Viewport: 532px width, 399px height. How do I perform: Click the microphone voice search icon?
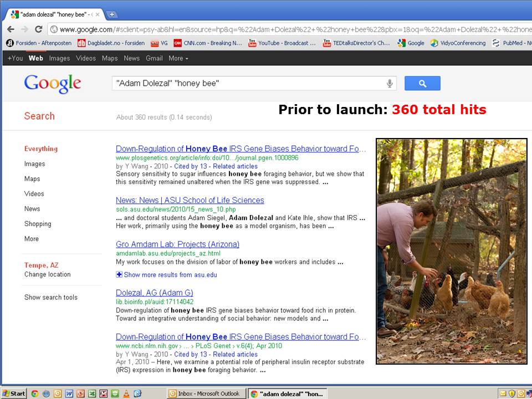coord(390,83)
